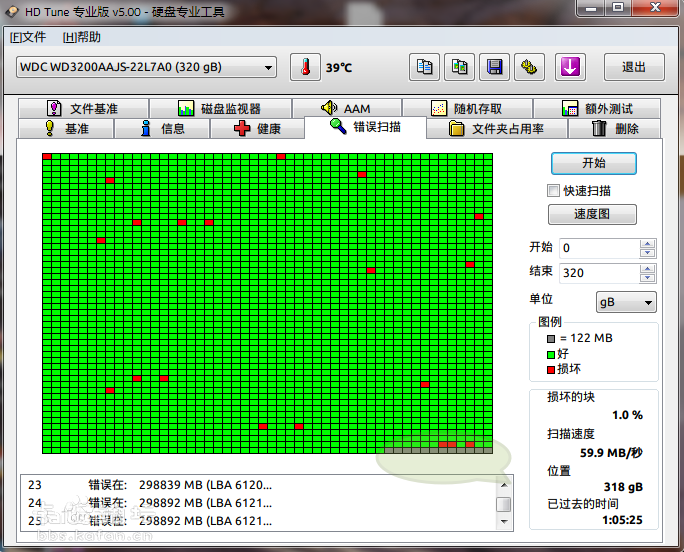Viewport: 684px width, 552px height.
Task: Decrease the 结束 end value with down arrow
Action: click(x=648, y=278)
